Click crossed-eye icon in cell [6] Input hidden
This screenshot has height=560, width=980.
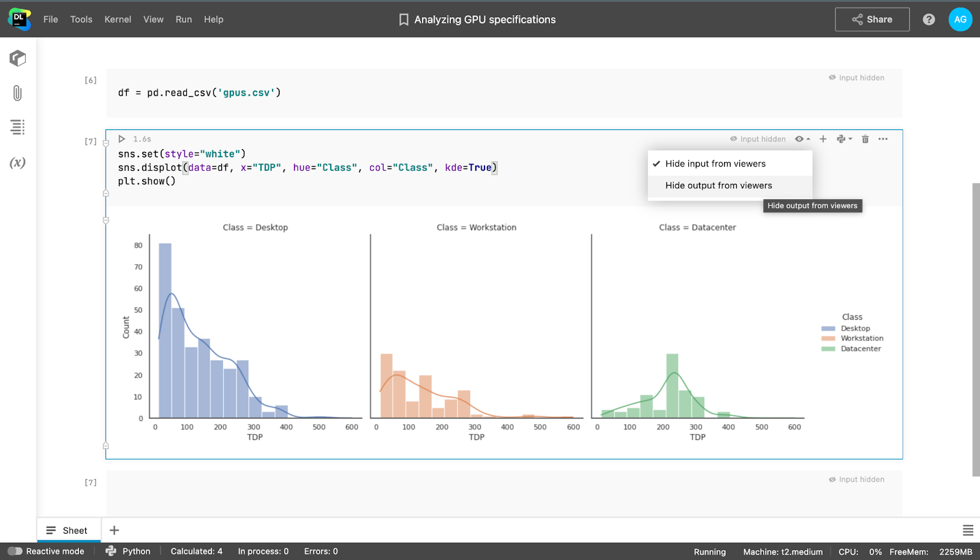[832, 78]
